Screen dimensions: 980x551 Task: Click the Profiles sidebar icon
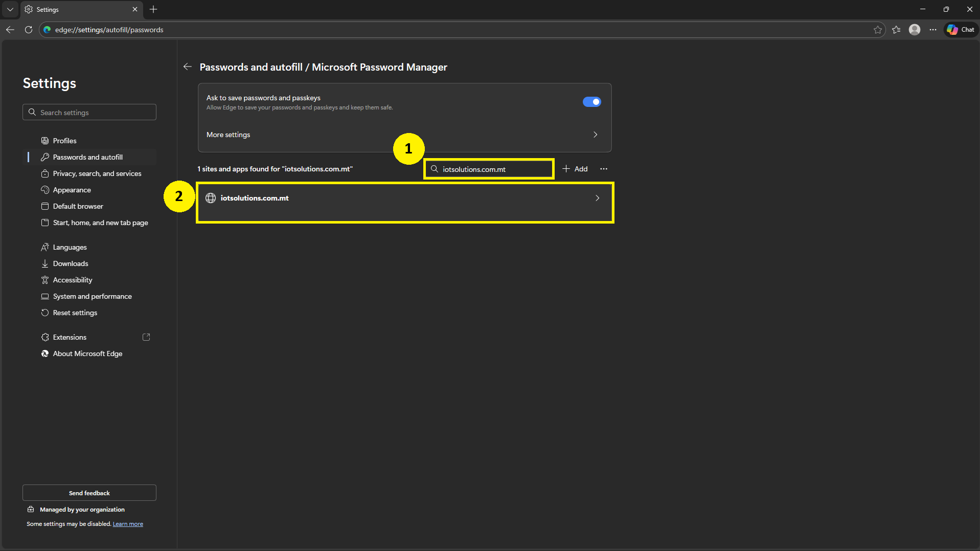click(45, 141)
